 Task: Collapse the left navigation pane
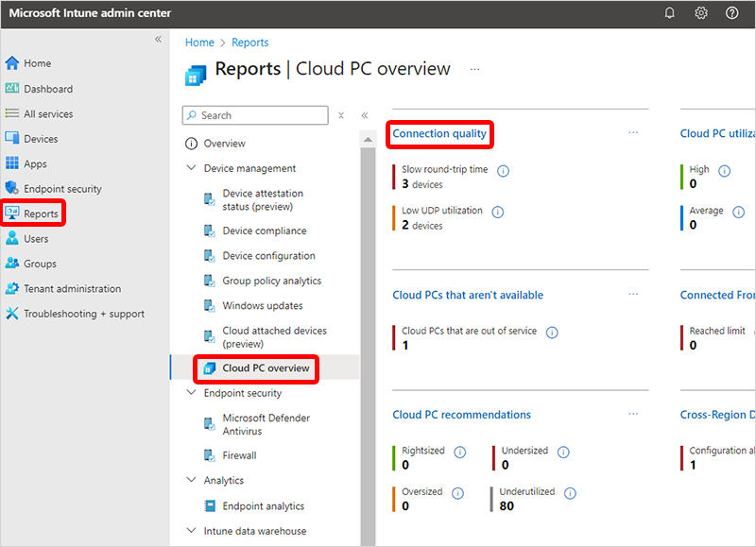click(x=159, y=39)
